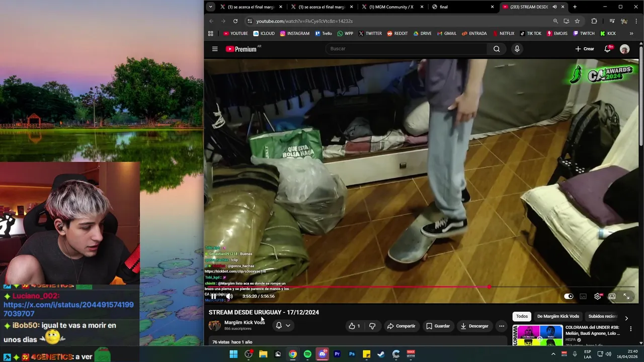Expand the subscription notification bell dropdown
The image size is (644, 362).
[283, 326]
